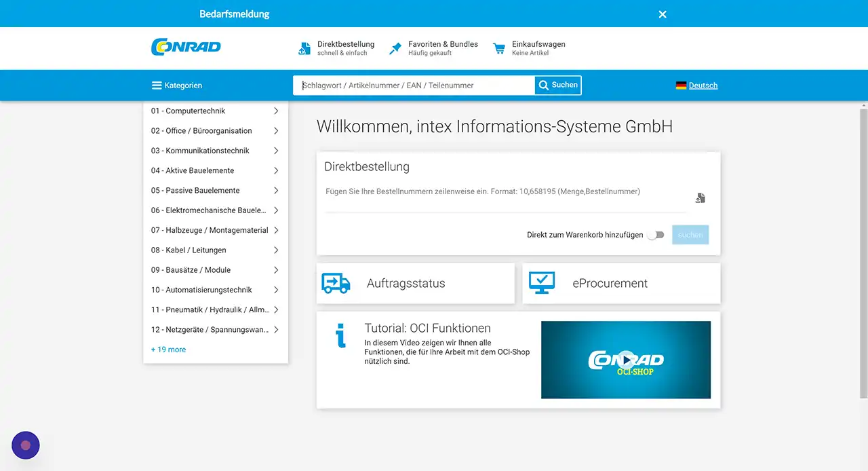The image size is (868, 471).
Task: Click the purple round widget button
Action: pyautogui.click(x=26, y=445)
